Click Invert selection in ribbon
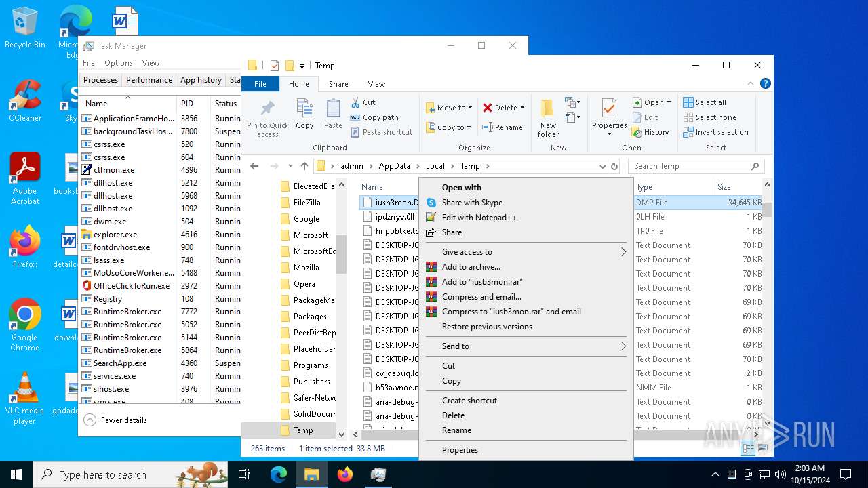868x488 pixels. pos(715,132)
